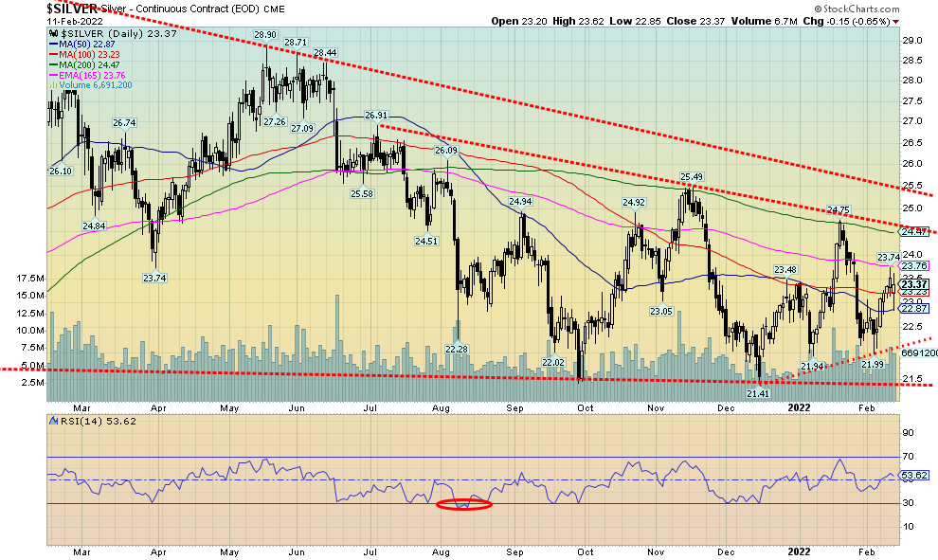This screenshot has width=938, height=560.
Task: Click the bold 23.37 last-price tag on right axis
Action: click(x=913, y=284)
